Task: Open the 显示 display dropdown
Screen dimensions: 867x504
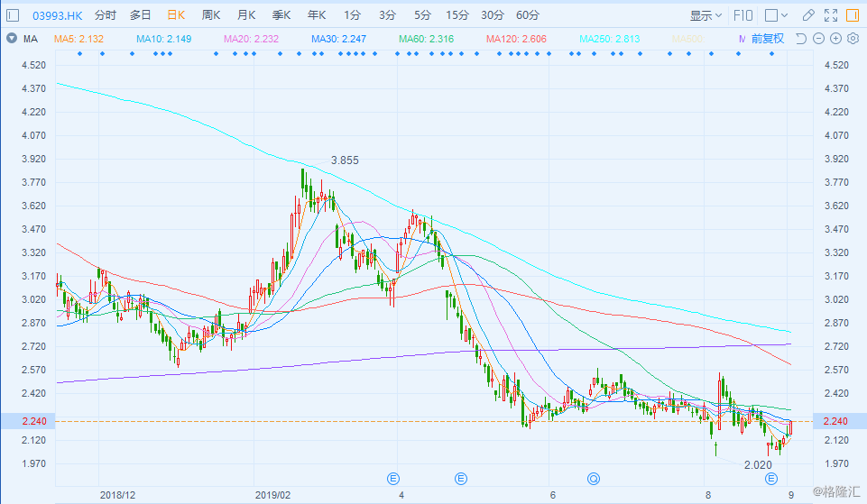Action: 706,15
